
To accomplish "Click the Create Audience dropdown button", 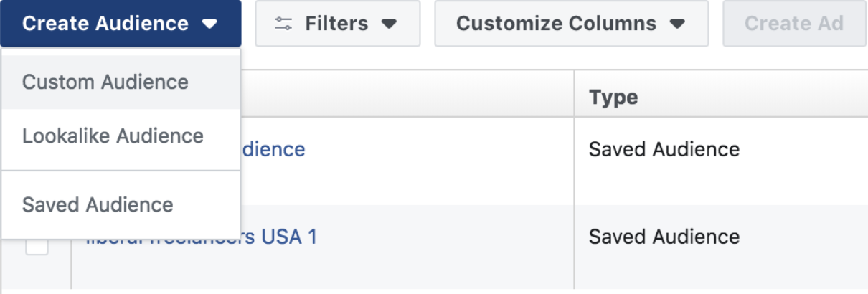I will (x=121, y=24).
